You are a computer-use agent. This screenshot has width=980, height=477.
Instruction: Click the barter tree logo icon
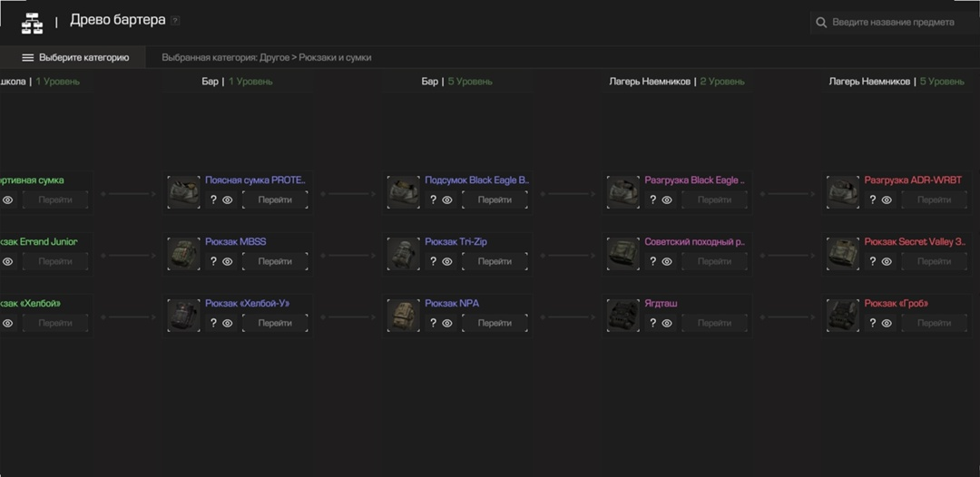pyautogui.click(x=32, y=22)
